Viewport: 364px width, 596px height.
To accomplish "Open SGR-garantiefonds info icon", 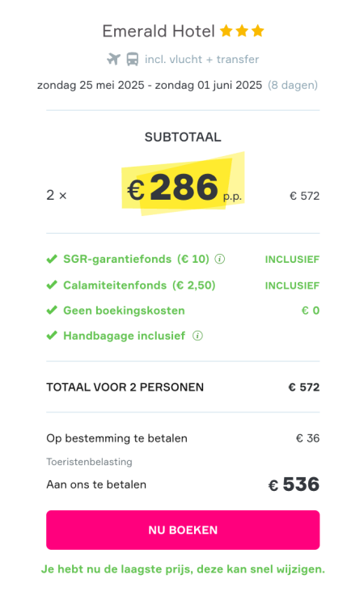I will tap(220, 259).
